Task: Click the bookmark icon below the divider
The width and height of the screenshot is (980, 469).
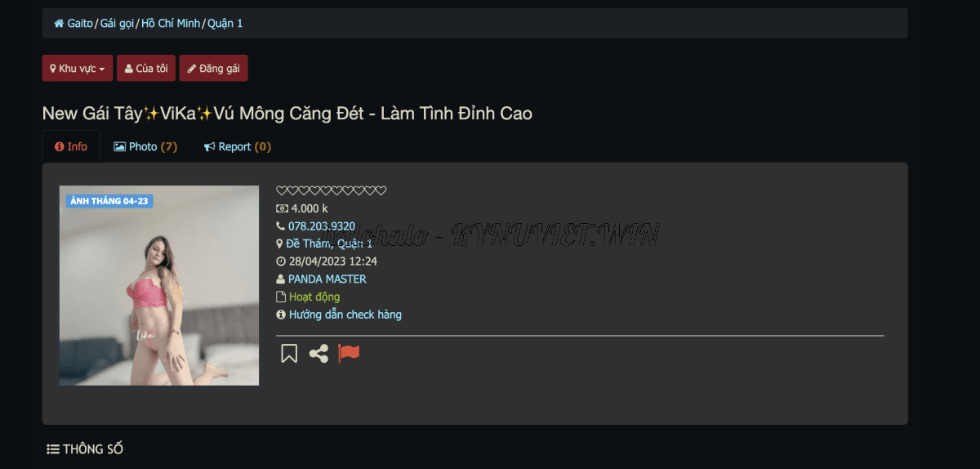Action: click(x=289, y=353)
